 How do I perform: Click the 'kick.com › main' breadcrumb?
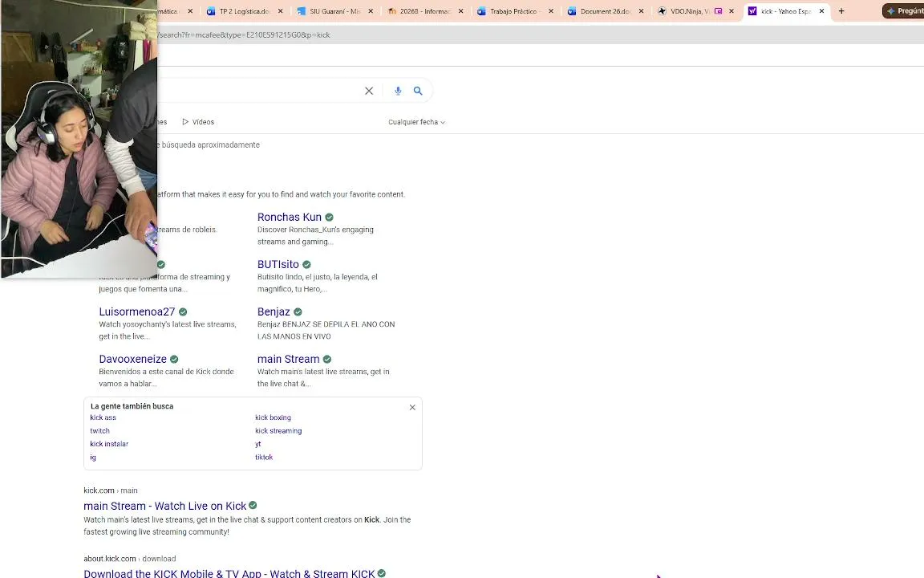click(110, 490)
